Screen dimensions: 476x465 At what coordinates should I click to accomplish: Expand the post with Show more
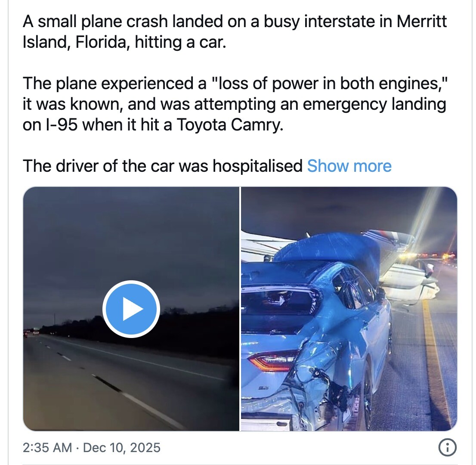tap(349, 166)
